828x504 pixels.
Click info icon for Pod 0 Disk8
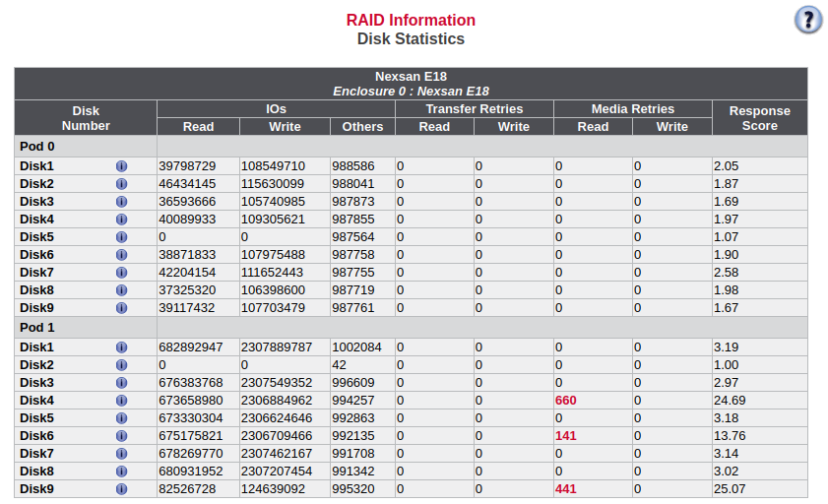[x=121, y=290]
